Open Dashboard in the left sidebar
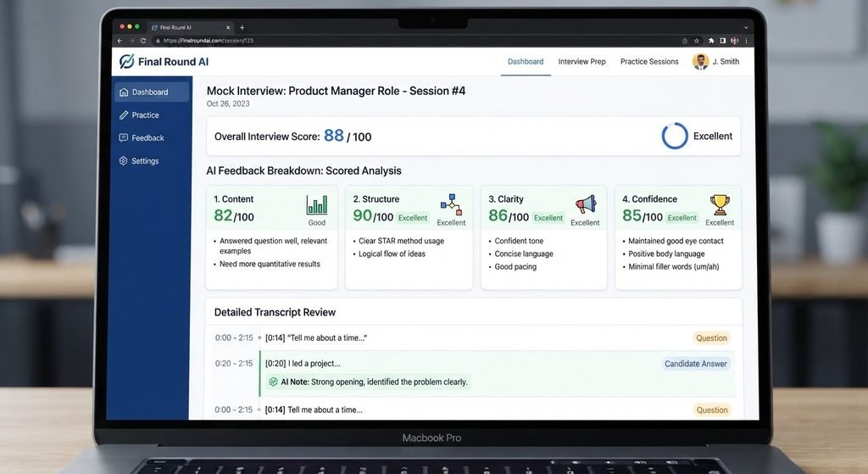Viewport: 868px width, 474px height. pyautogui.click(x=151, y=92)
